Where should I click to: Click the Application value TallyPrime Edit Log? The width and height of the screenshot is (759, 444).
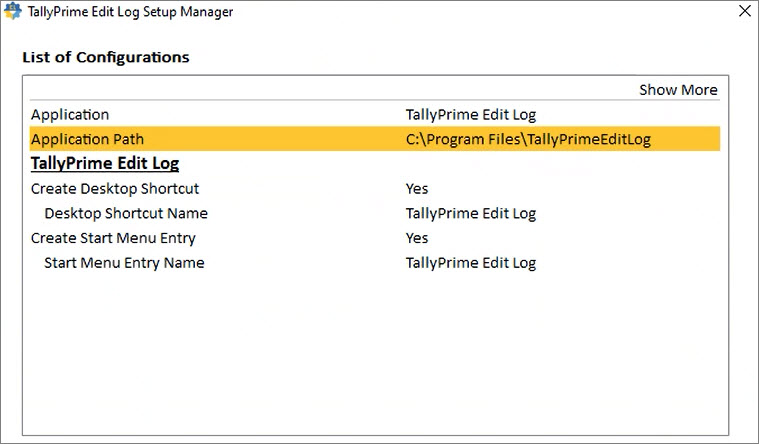pyautogui.click(x=471, y=115)
